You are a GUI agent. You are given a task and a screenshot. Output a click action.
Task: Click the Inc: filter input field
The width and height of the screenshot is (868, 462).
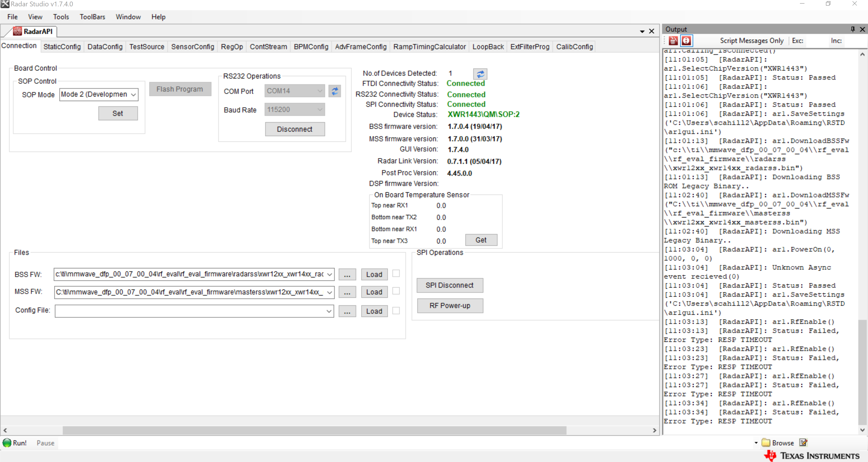[x=854, y=41]
